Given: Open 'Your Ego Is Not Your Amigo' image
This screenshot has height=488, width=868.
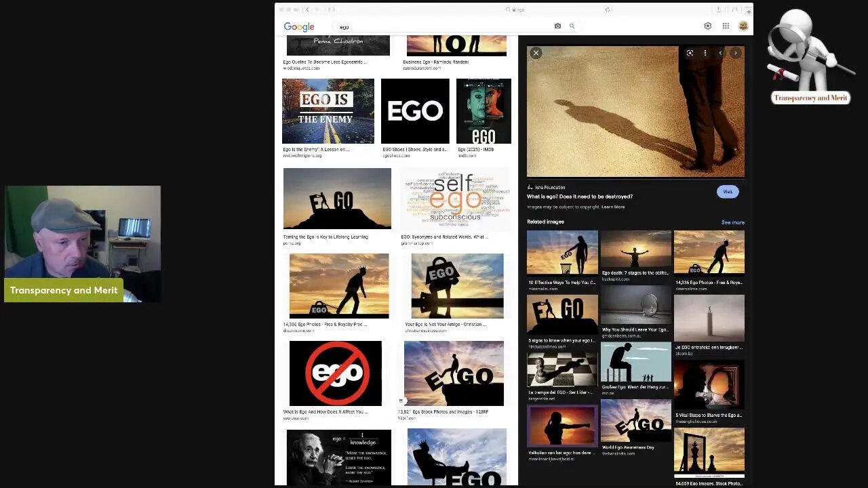Looking at the screenshot, I should (457, 285).
